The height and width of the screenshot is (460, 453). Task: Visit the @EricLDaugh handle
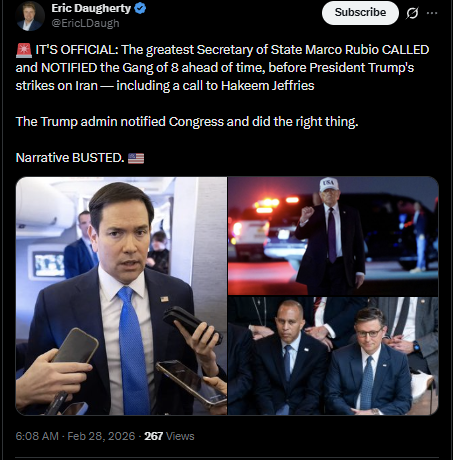pyautogui.click(x=85, y=23)
